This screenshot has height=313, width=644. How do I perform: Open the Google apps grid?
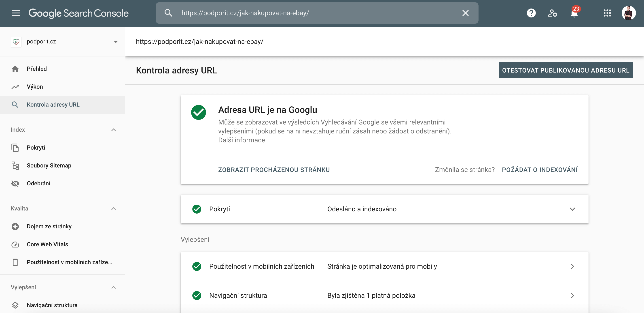coord(607,13)
